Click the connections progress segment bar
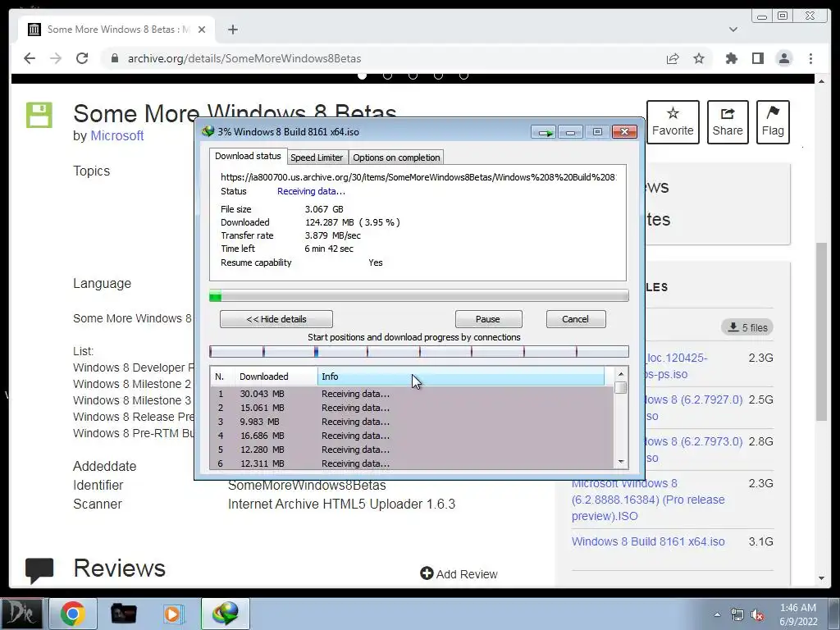Image resolution: width=840 pixels, height=630 pixels. point(419,351)
